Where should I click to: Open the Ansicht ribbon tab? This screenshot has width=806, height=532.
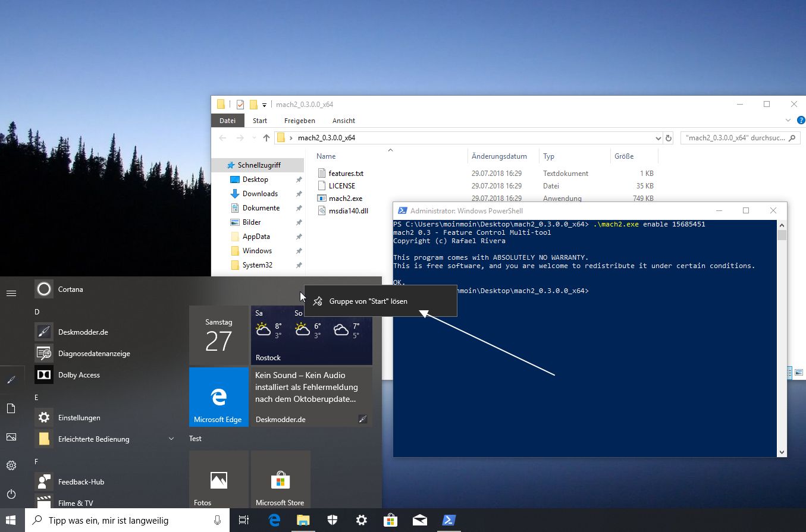(x=344, y=121)
